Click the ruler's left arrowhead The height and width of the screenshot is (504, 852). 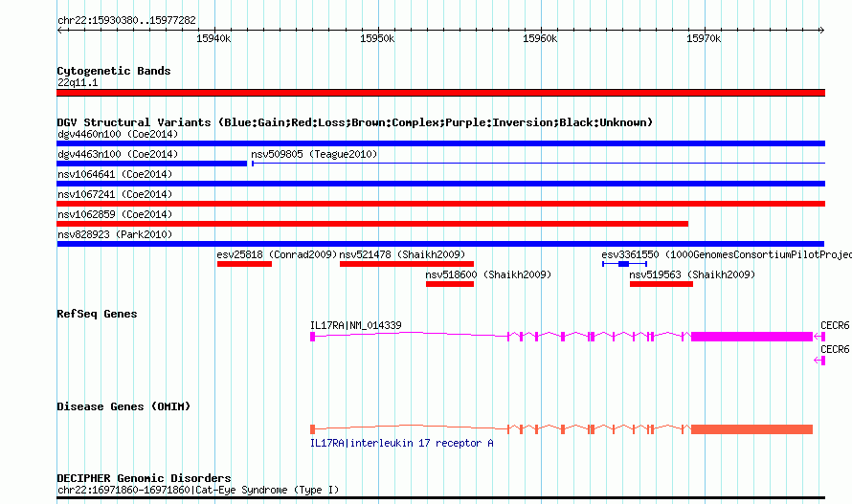click(x=59, y=30)
